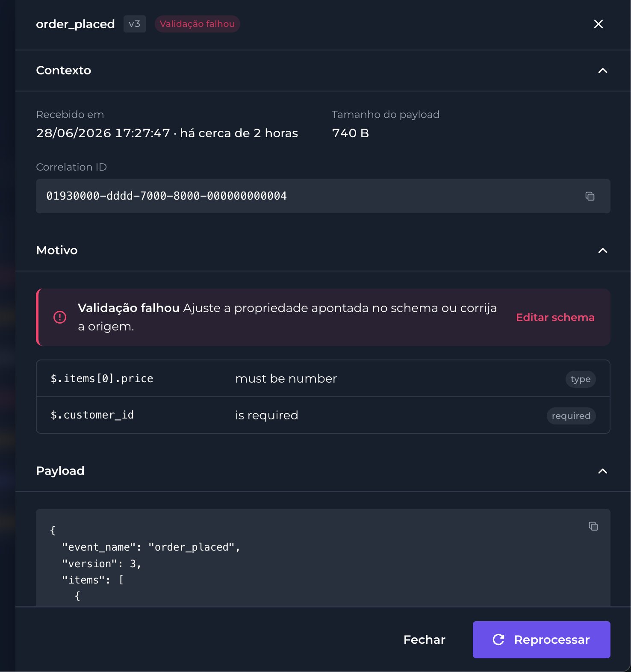The width and height of the screenshot is (631, 672).
Task: Click the 740 B payload size value
Action: tap(351, 133)
